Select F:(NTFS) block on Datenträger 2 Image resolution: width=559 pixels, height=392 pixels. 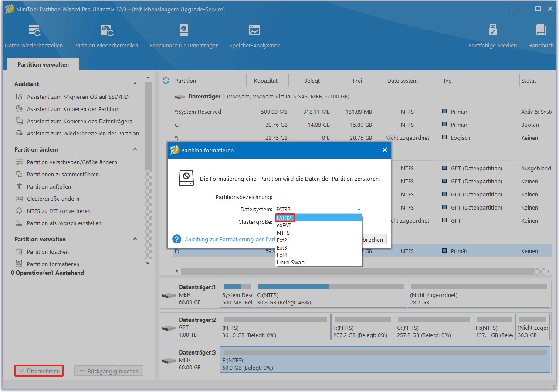tap(362, 328)
